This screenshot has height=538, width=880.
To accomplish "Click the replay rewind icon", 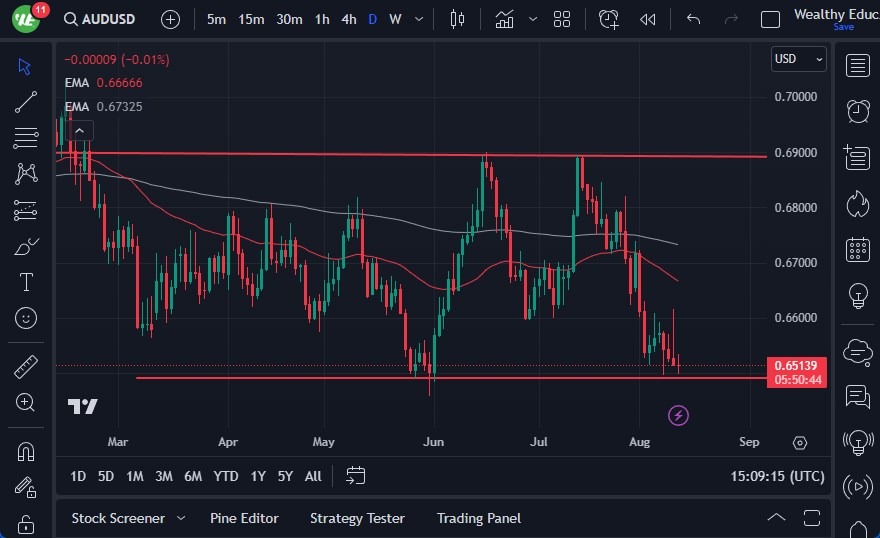I will (x=648, y=19).
